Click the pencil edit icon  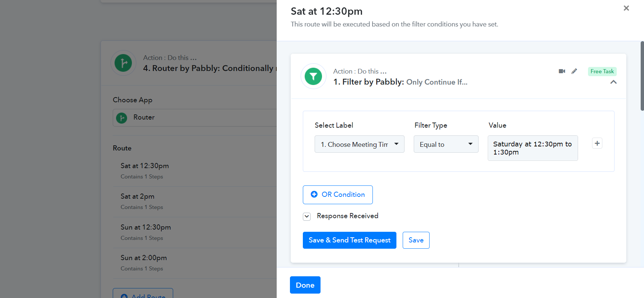(574, 71)
